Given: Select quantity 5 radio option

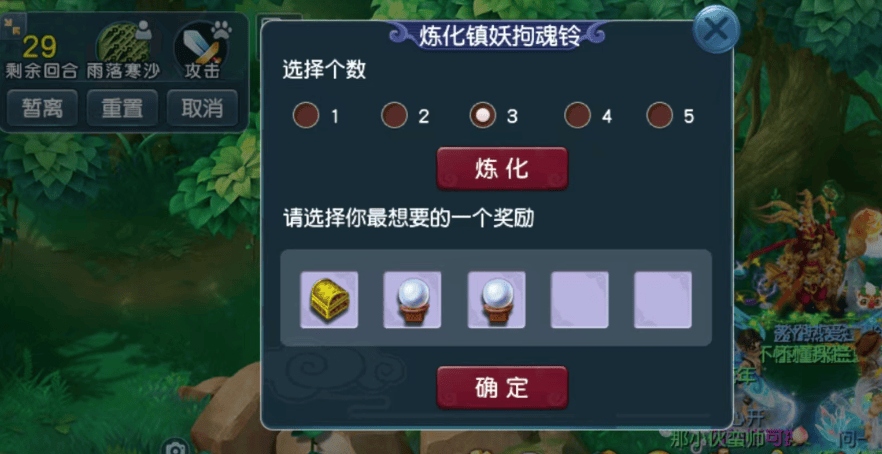Looking at the screenshot, I should pyautogui.click(x=660, y=115).
